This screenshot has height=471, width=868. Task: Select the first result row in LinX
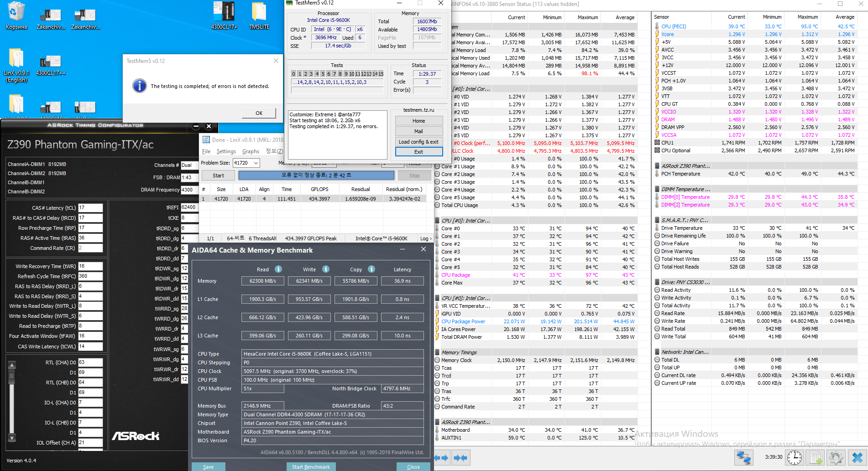tap(314, 199)
